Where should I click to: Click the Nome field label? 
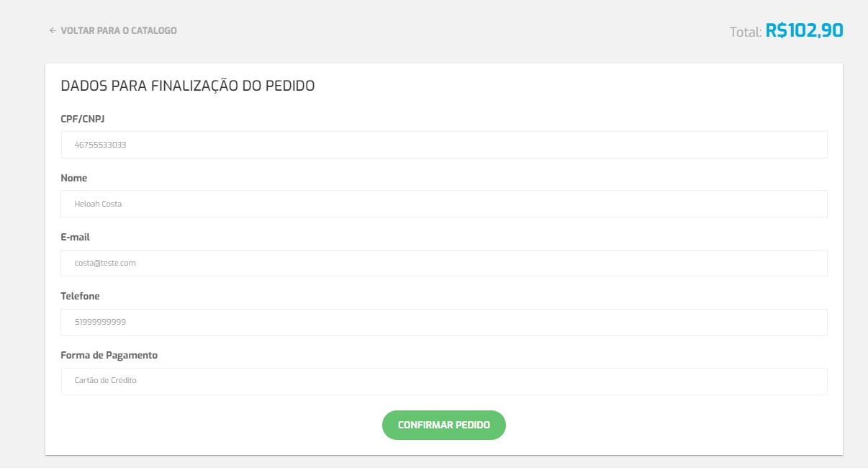coord(74,178)
